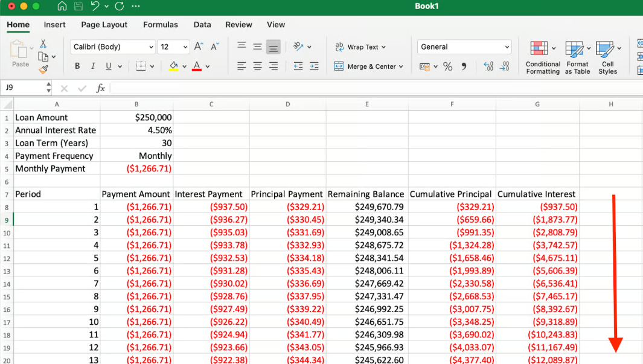Click the Increase Decimal icon

tap(488, 67)
